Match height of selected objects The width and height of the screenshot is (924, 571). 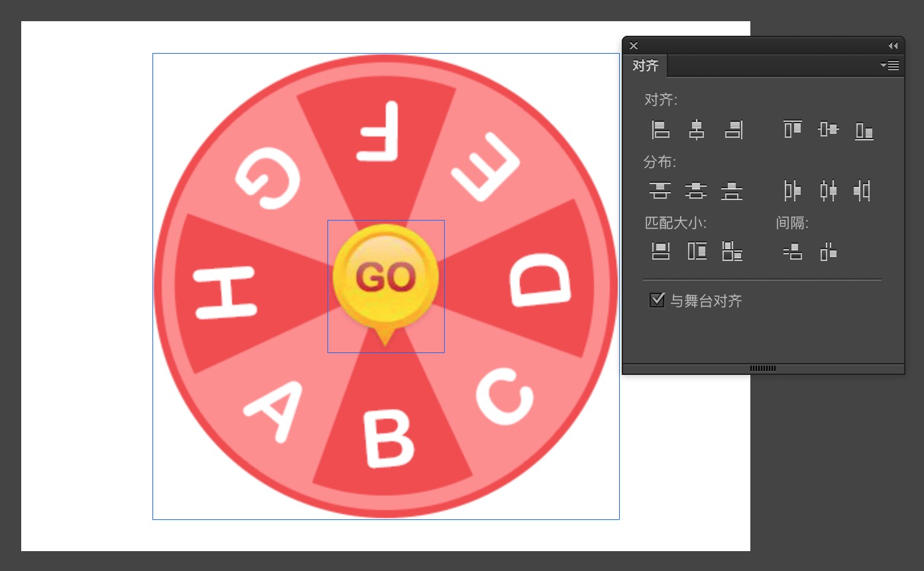coord(697,251)
